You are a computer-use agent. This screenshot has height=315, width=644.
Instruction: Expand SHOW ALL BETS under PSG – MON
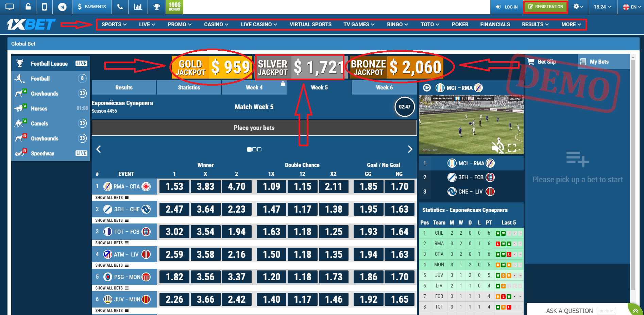coord(112,288)
